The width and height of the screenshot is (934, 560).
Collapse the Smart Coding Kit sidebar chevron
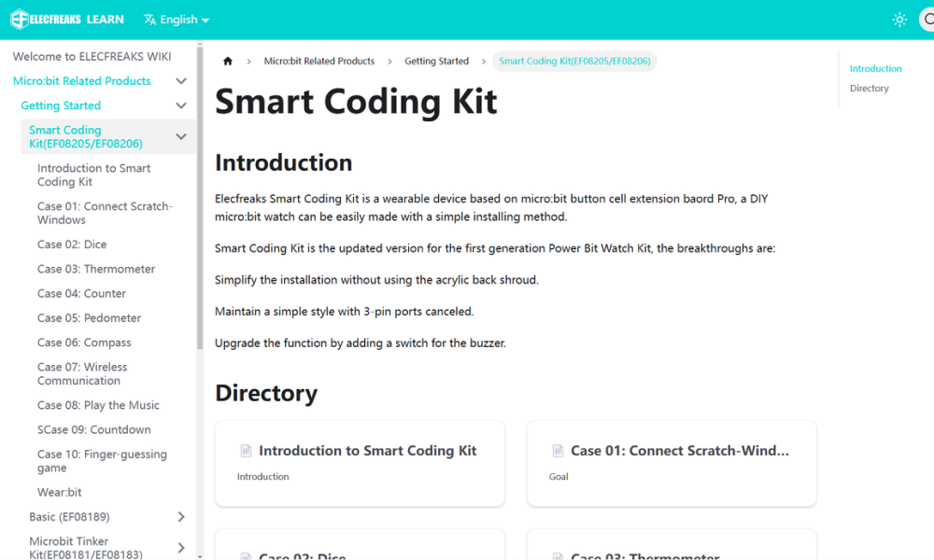(181, 137)
